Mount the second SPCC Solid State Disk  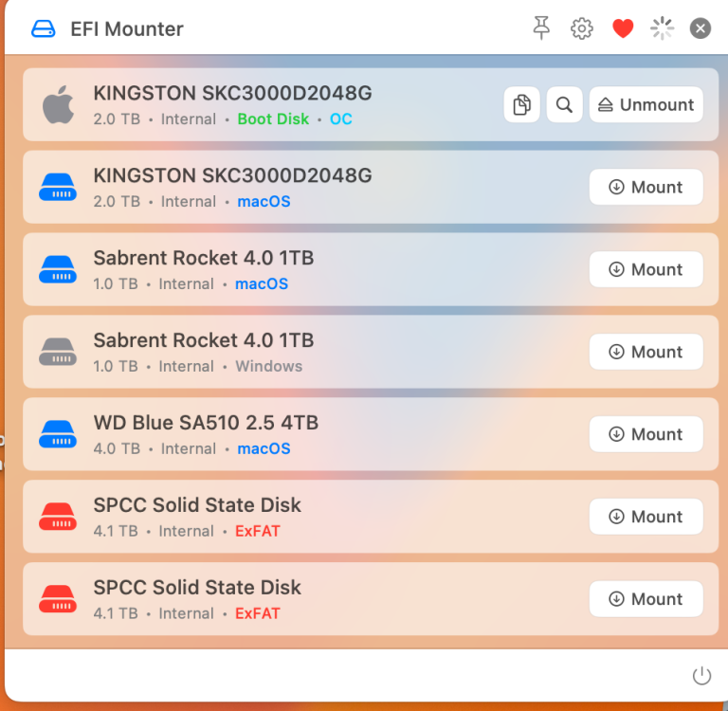(x=646, y=598)
